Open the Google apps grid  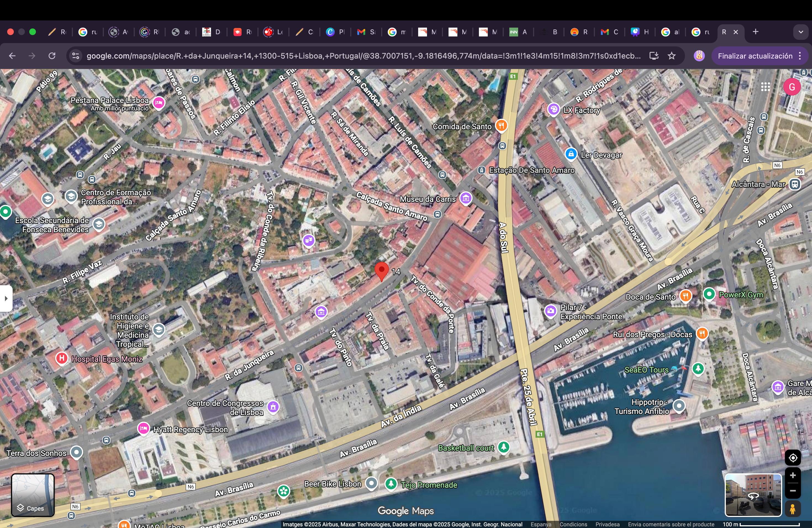pos(765,87)
